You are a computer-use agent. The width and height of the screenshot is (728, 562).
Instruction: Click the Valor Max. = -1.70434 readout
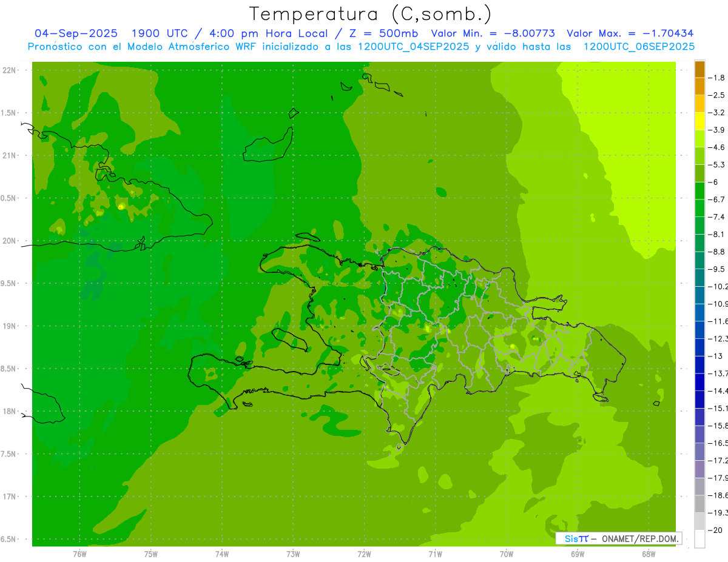(x=630, y=33)
